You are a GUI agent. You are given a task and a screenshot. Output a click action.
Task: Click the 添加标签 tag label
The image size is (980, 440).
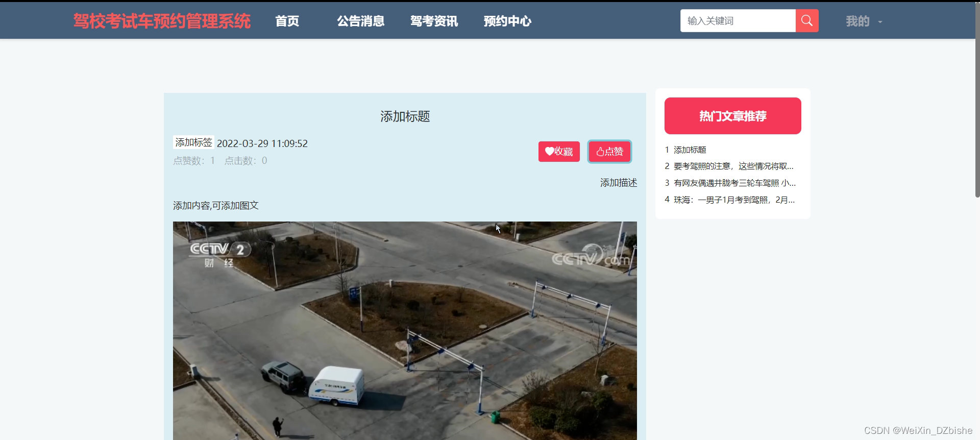pyautogui.click(x=193, y=142)
